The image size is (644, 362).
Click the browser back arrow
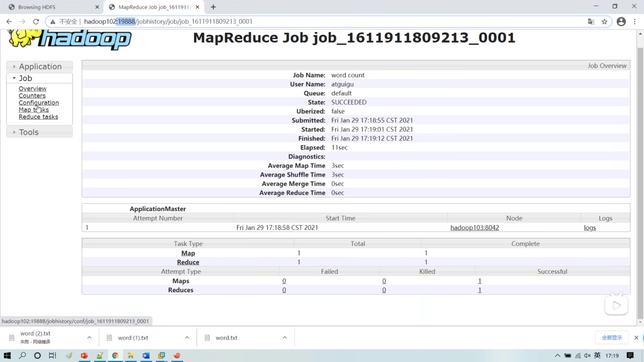tap(9, 21)
